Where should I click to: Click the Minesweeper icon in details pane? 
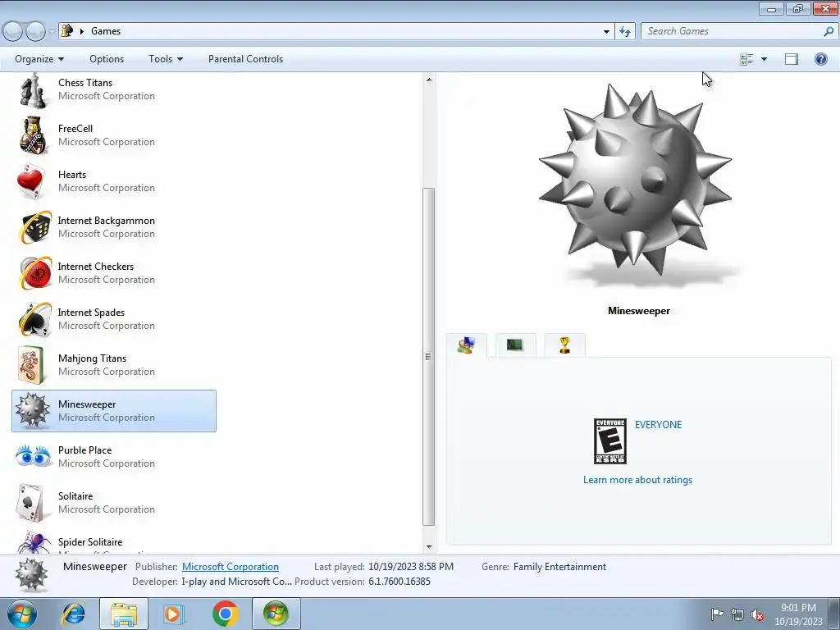coord(31,575)
